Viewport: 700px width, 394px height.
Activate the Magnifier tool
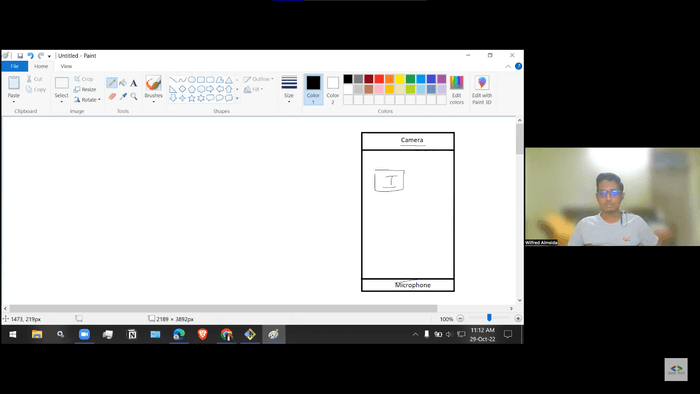133,96
